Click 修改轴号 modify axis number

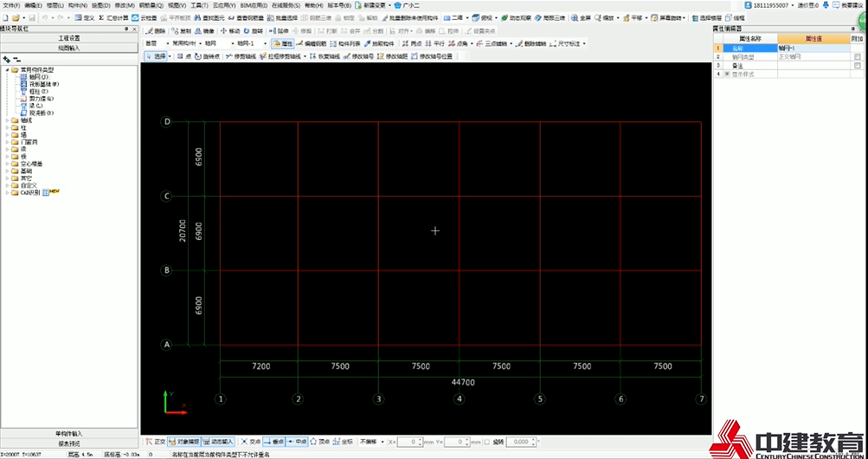coord(358,56)
